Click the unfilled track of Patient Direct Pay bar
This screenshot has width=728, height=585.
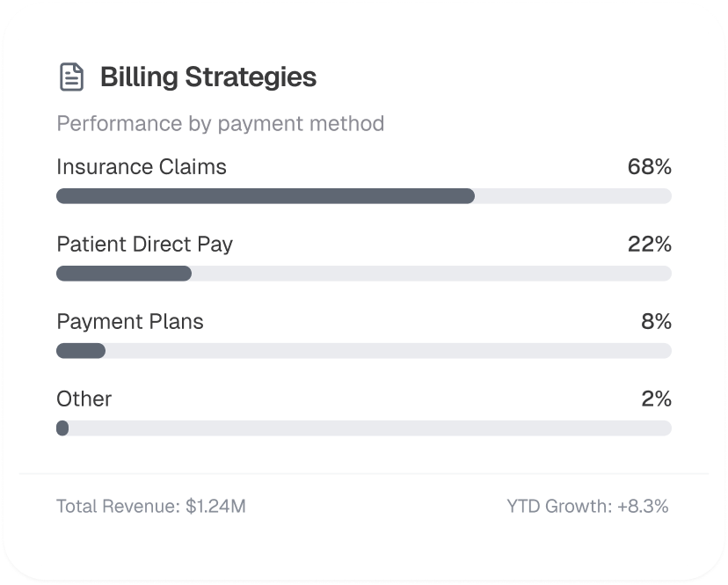(431, 274)
